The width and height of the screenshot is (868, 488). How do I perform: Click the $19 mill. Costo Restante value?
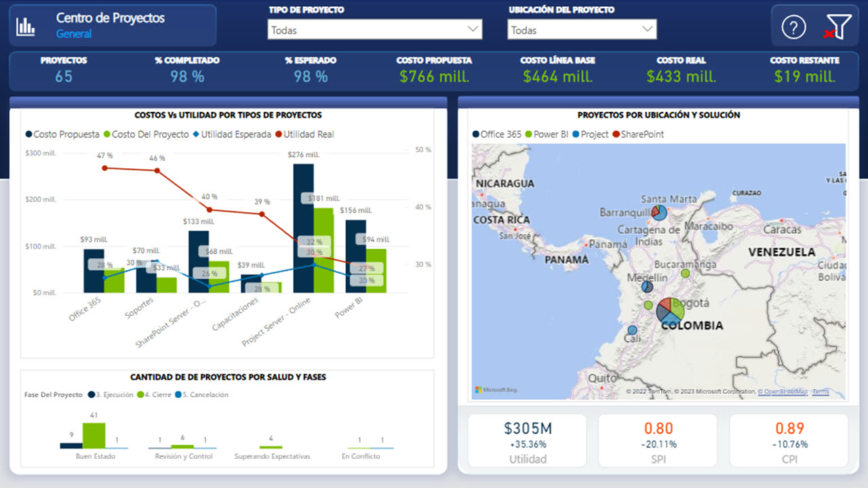click(805, 77)
